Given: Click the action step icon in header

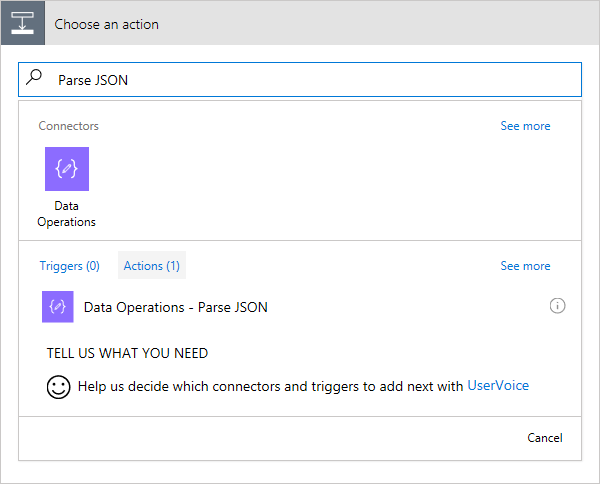Looking at the screenshot, I should (23, 23).
